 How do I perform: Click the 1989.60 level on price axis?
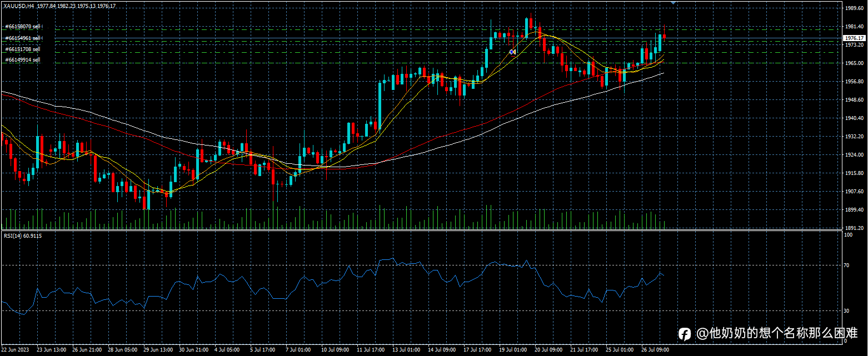point(855,8)
